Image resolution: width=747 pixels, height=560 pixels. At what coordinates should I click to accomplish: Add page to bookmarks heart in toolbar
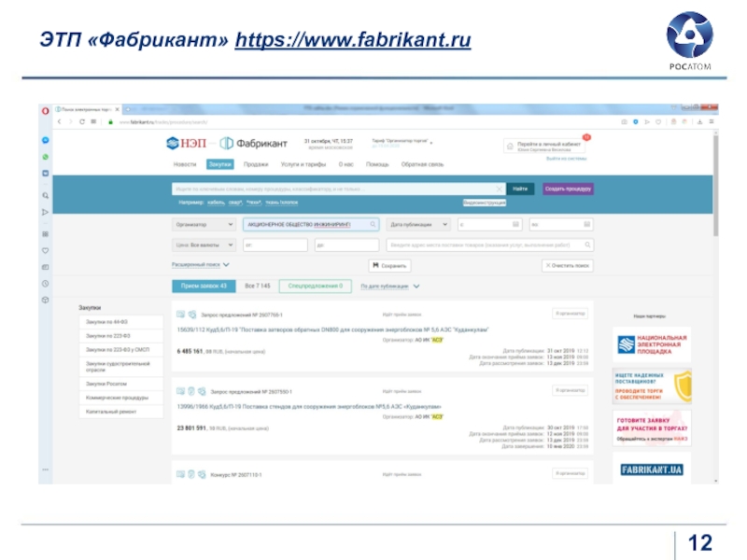tap(658, 122)
